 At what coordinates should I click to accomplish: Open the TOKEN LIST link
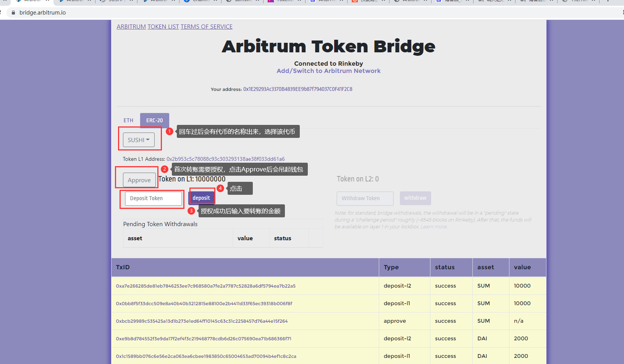pos(163,27)
